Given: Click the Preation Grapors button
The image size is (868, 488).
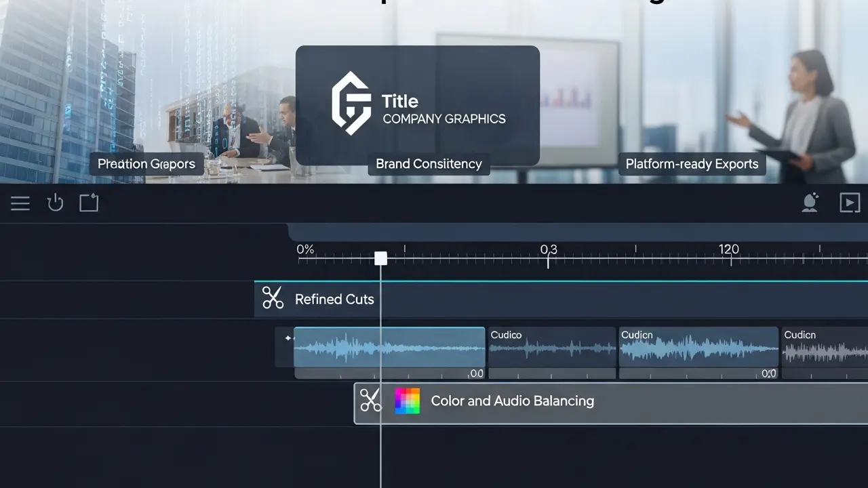Looking at the screenshot, I should click(x=146, y=163).
